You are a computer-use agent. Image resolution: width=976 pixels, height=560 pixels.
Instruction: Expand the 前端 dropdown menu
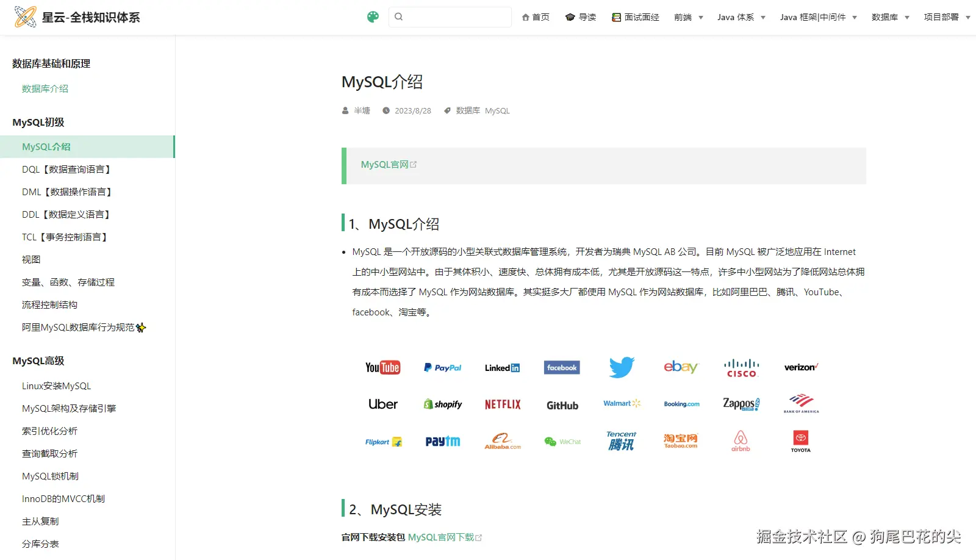[689, 18]
